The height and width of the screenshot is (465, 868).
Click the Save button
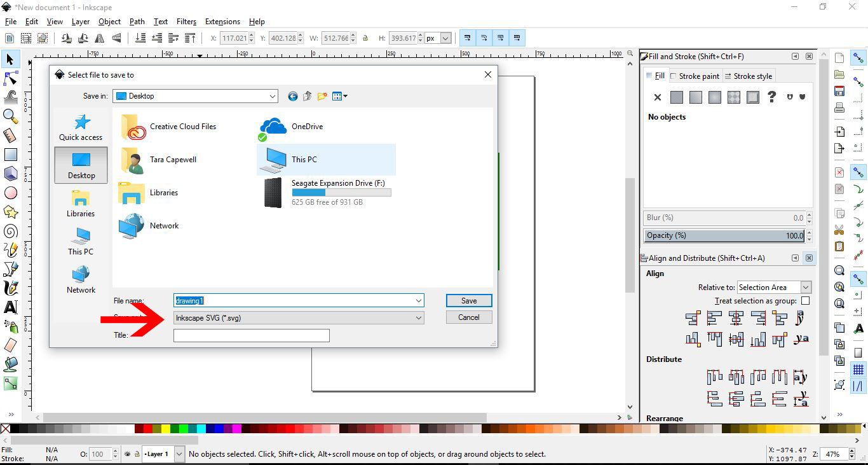(x=468, y=300)
